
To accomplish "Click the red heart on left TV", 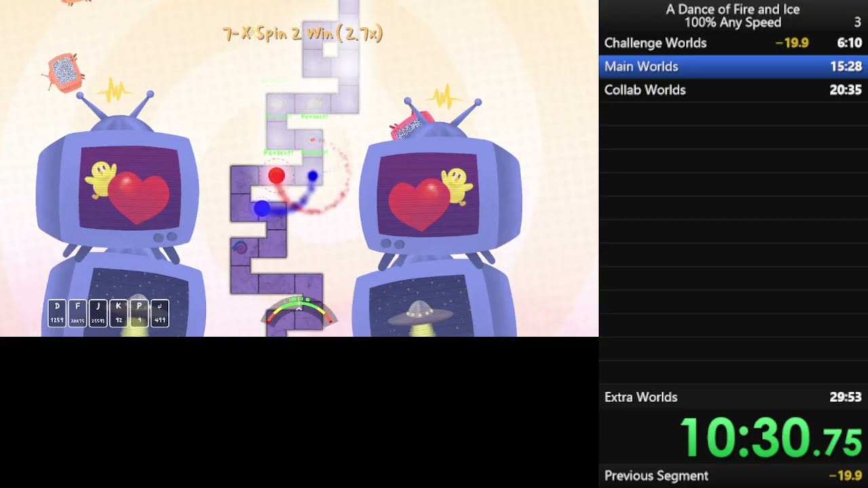I will point(138,197).
